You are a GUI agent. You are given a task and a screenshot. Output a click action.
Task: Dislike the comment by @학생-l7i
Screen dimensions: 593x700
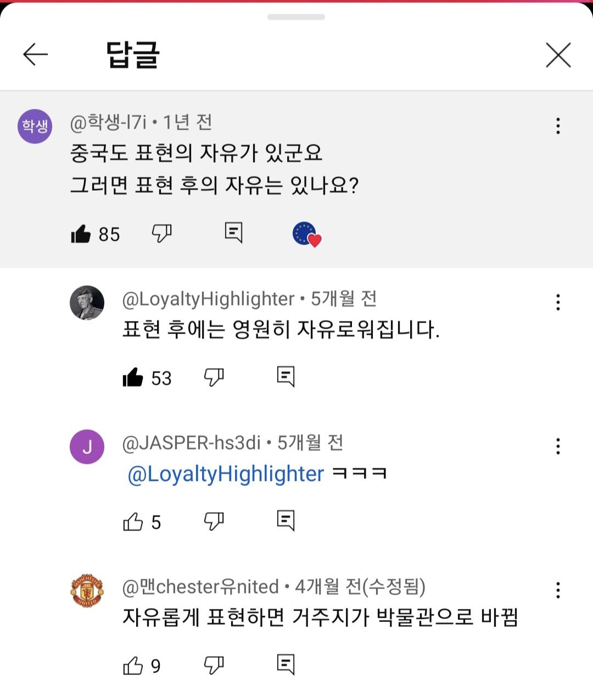click(161, 234)
